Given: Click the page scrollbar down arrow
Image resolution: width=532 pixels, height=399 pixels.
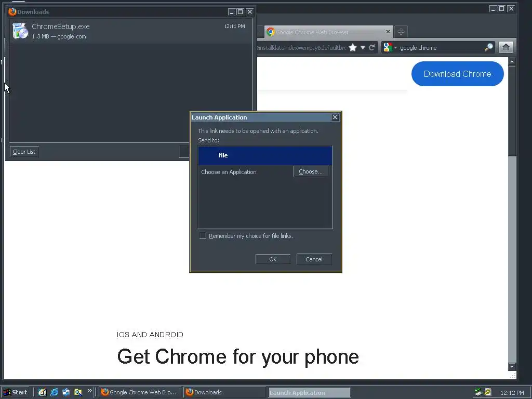Looking at the screenshot, I should pyautogui.click(x=512, y=366).
